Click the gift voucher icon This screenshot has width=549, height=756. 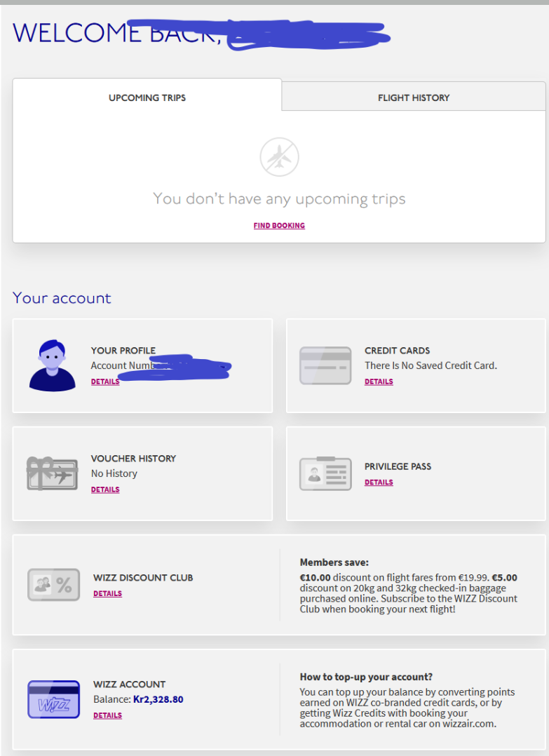coord(52,473)
